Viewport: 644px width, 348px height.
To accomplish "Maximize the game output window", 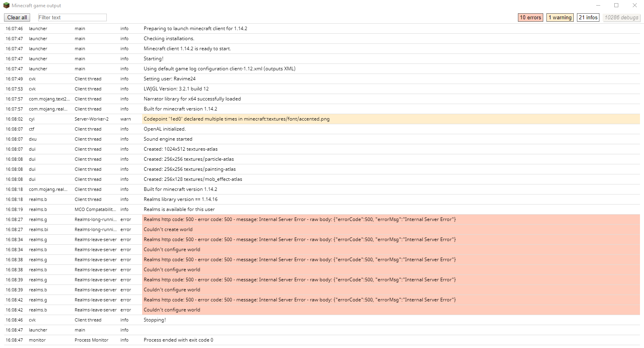I will [x=616, y=6].
